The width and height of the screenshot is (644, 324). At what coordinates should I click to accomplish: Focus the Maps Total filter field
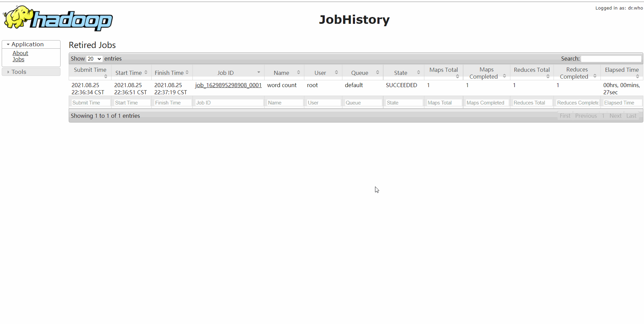[444, 103]
